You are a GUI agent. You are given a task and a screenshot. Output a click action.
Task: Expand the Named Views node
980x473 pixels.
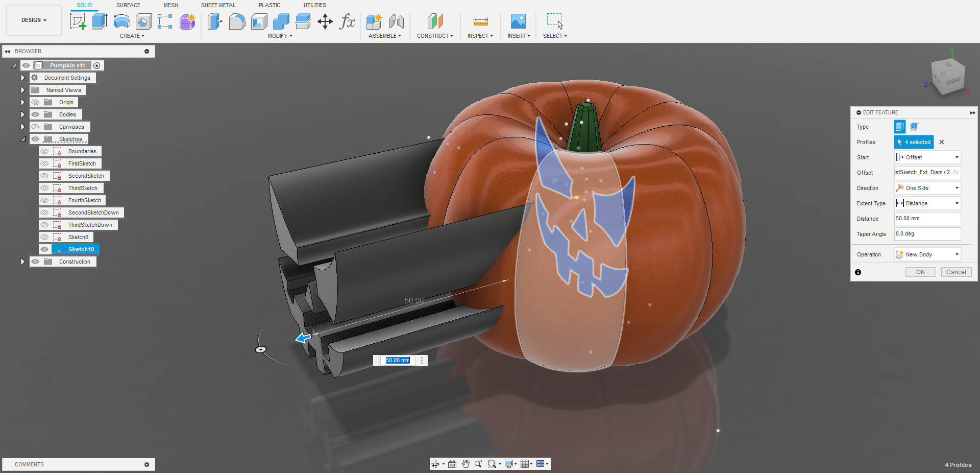point(22,90)
